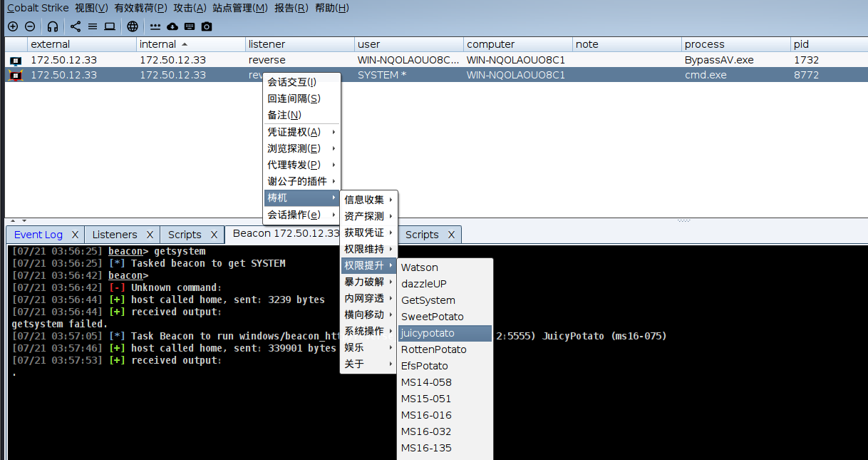The height and width of the screenshot is (460, 868).
Task: Expand the 梼机 submenu
Action: click(x=302, y=198)
